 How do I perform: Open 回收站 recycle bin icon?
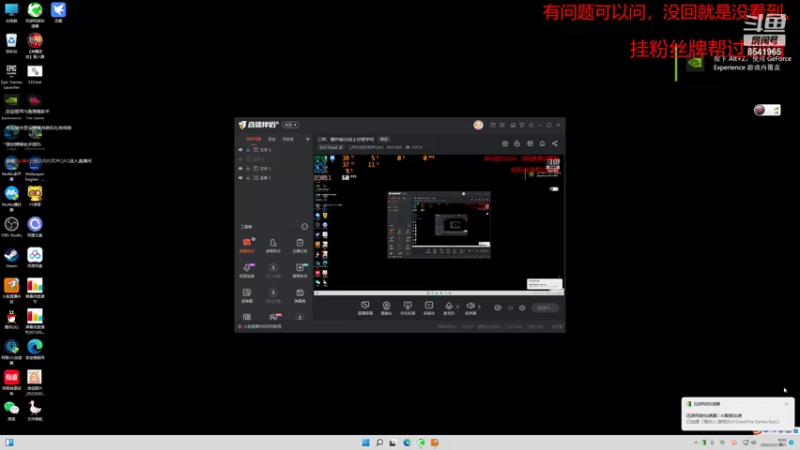click(x=11, y=43)
